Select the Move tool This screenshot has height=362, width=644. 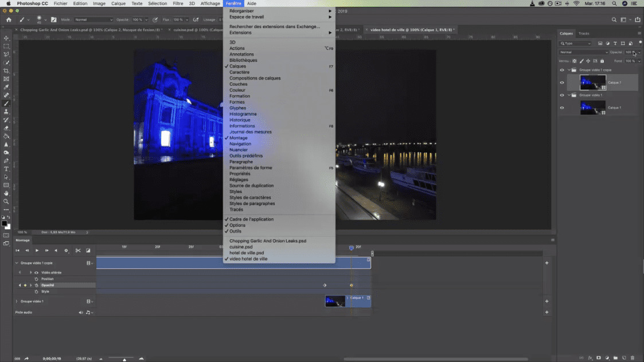click(x=6, y=38)
